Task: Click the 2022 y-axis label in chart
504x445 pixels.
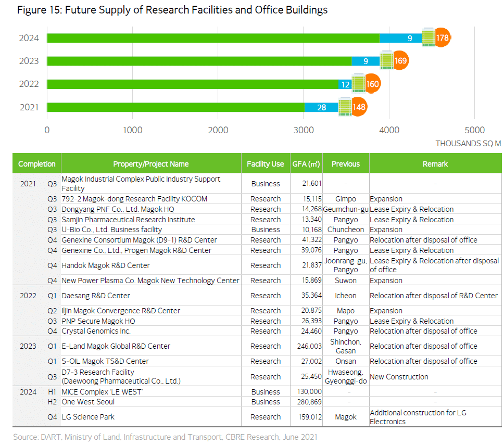Action: coord(29,84)
